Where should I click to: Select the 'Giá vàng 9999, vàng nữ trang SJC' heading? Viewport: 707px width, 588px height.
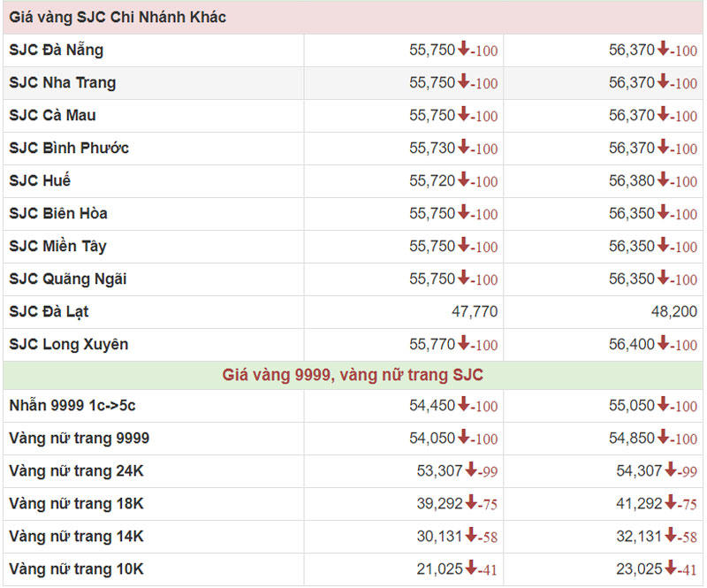352,375
